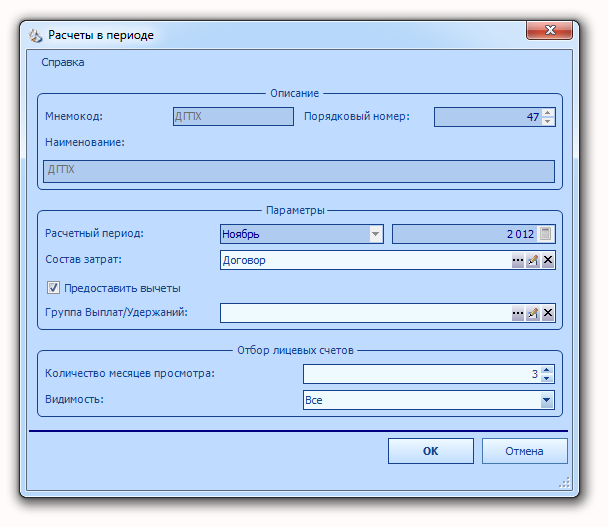Click the Отмена button

pos(524,451)
